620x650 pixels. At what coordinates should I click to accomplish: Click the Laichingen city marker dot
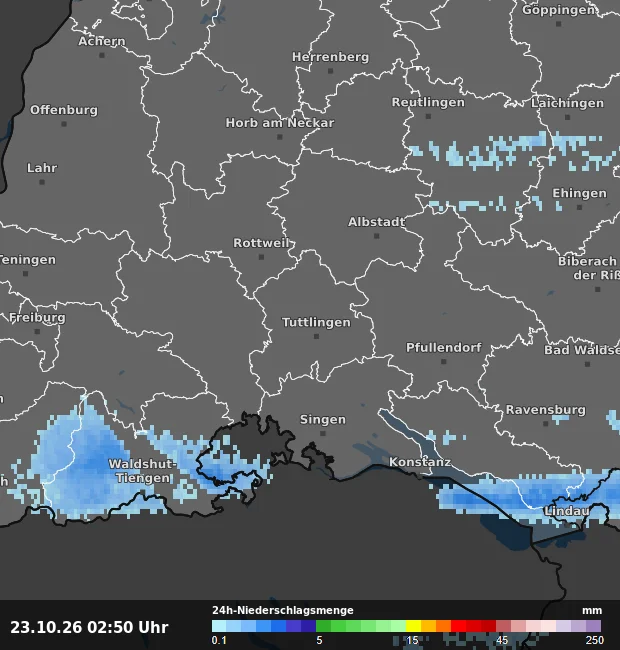(567, 117)
